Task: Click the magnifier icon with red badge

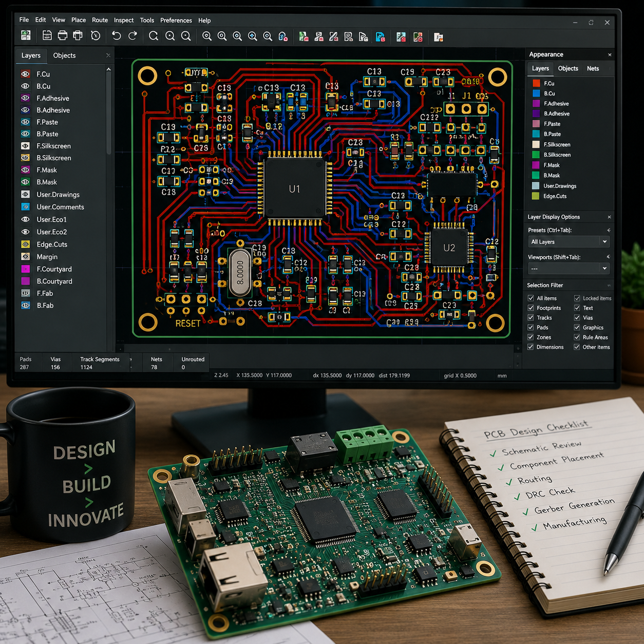Action: (283, 36)
